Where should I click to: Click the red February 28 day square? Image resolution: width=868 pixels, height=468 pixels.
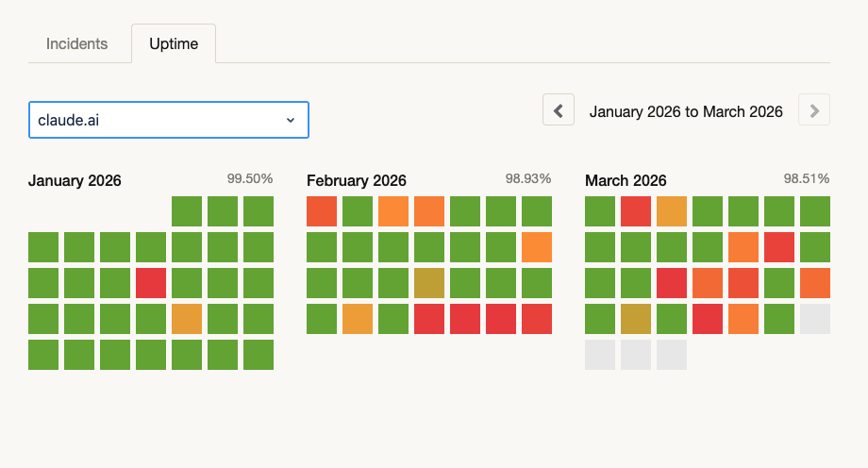[537, 319]
